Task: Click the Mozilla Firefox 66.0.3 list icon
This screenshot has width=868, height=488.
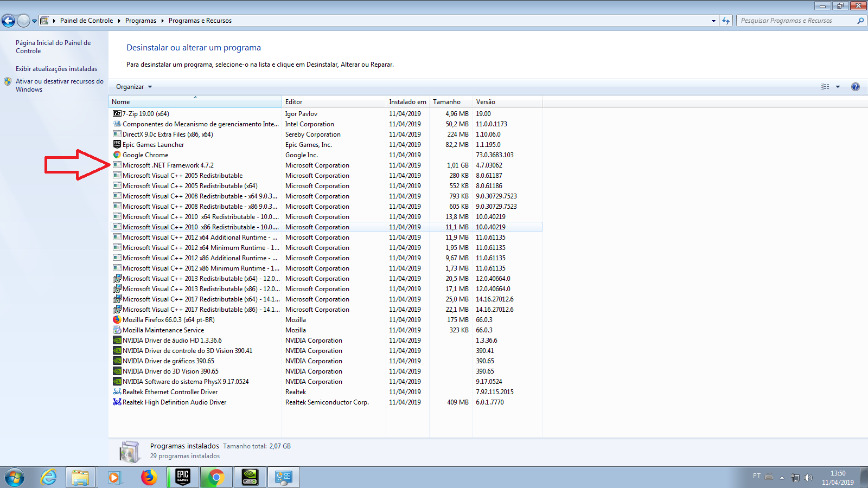Action: click(x=117, y=320)
